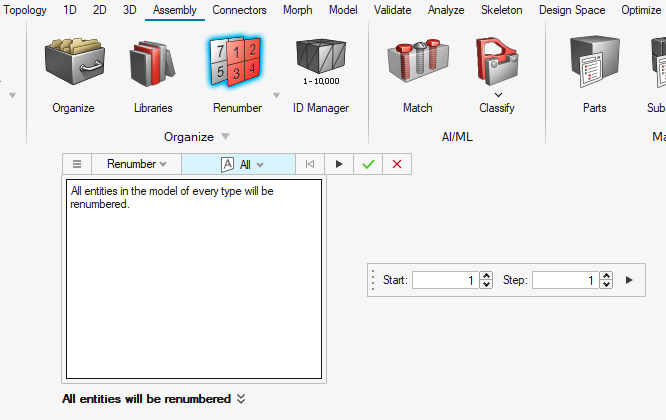
Task: Switch to the Morph tab
Action: (x=297, y=10)
